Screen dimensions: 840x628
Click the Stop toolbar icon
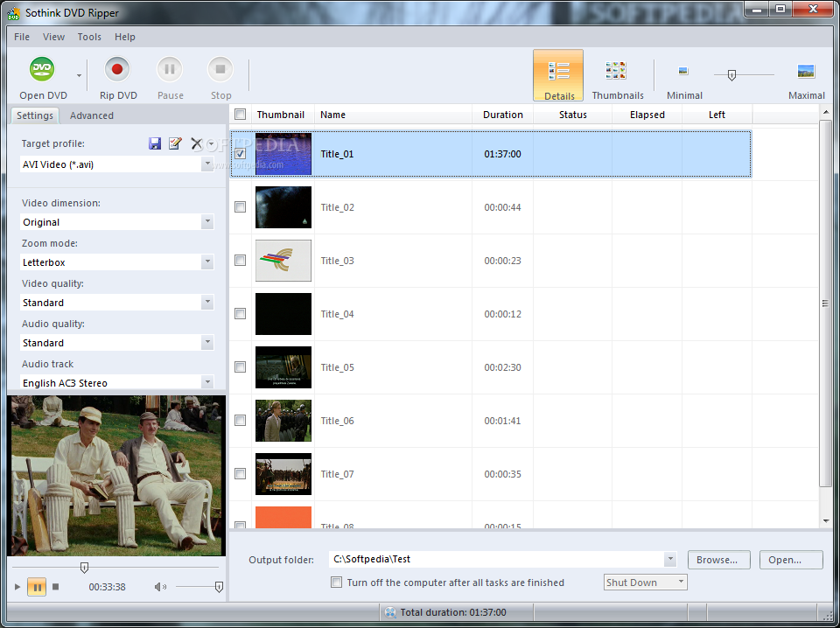220,69
